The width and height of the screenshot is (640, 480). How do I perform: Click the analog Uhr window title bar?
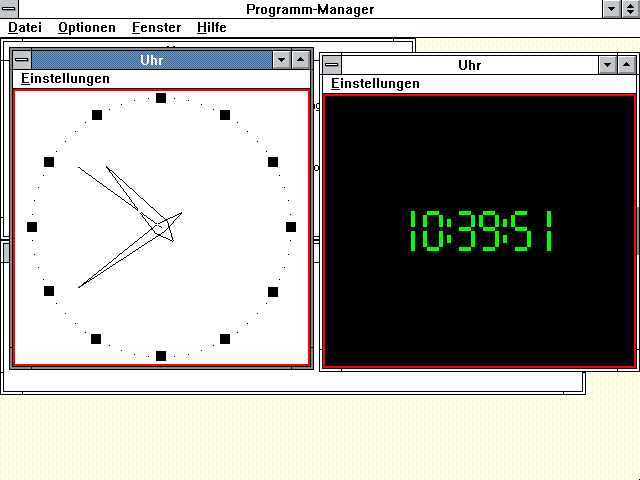(151, 60)
